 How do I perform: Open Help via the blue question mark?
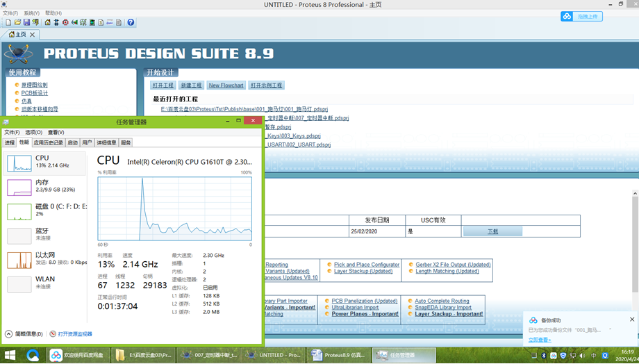131,22
